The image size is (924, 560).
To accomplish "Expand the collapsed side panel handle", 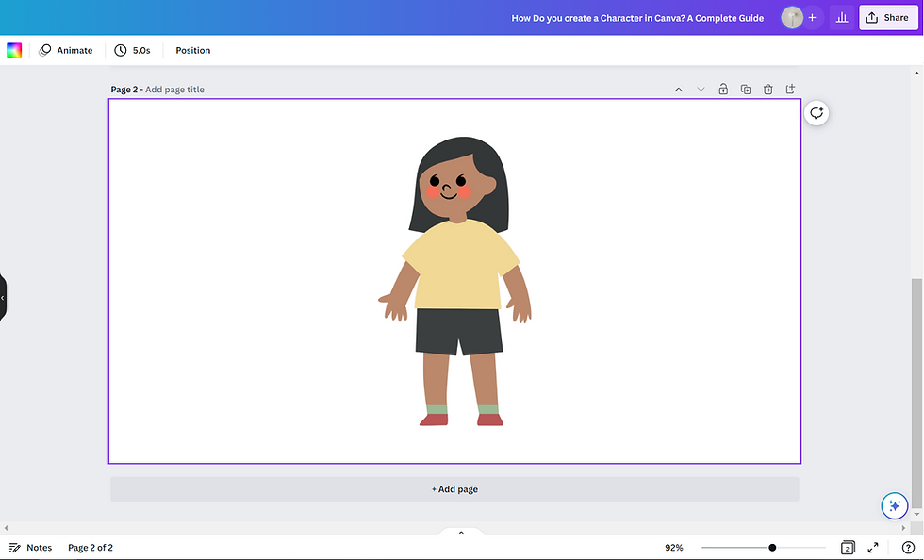I will [x=3, y=298].
